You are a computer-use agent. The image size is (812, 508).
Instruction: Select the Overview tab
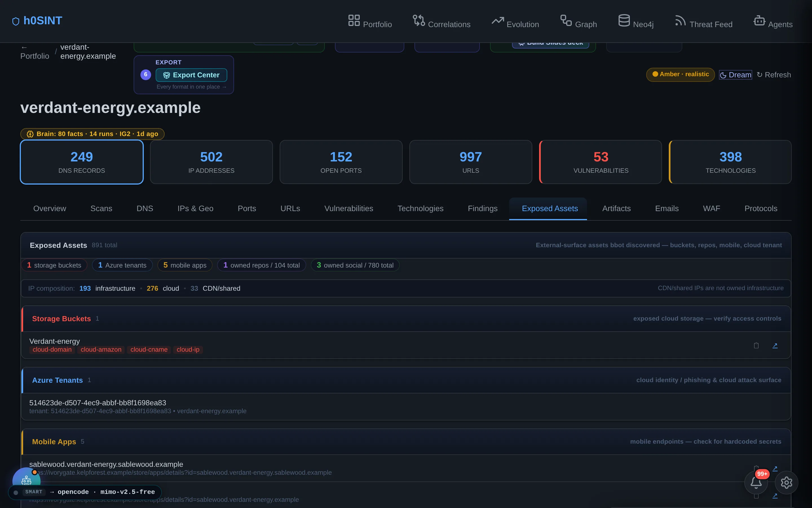pyautogui.click(x=50, y=209)
